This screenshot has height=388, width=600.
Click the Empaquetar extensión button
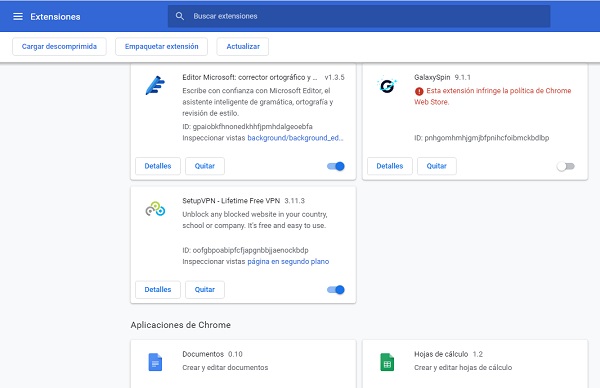click(161, 46)
